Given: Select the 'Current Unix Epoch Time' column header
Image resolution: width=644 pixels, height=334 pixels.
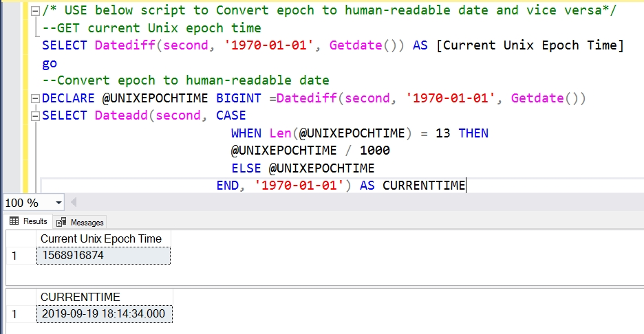Looking at the screenshot, I should coord(103,238).
